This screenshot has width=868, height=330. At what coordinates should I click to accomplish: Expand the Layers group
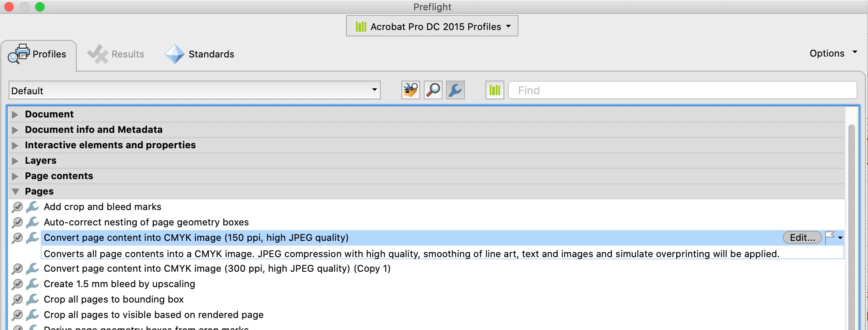15,161
